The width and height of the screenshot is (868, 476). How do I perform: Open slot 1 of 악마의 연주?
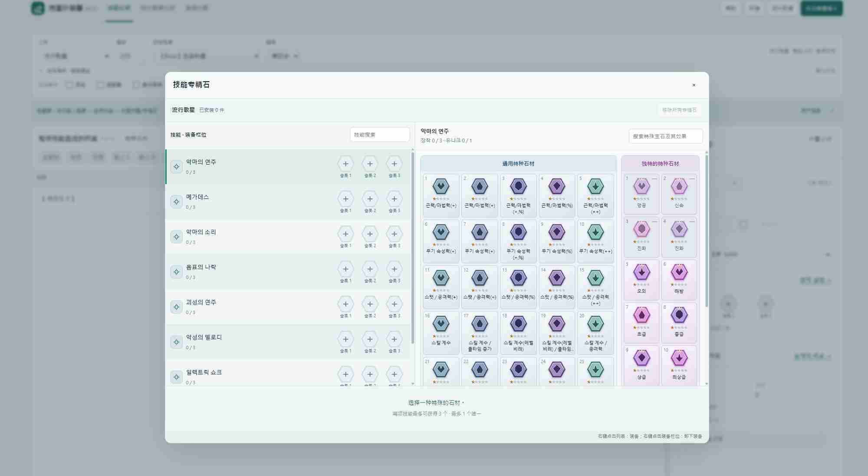[345, 164]
